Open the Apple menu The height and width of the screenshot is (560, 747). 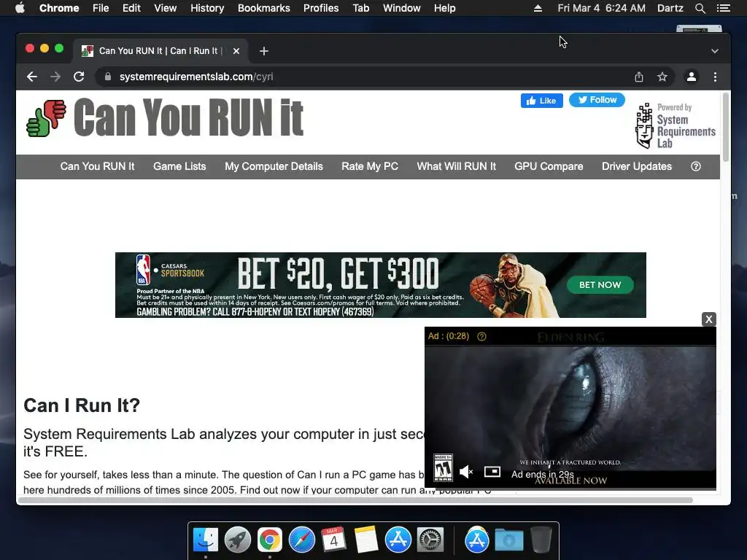click(x=20, y=8)
